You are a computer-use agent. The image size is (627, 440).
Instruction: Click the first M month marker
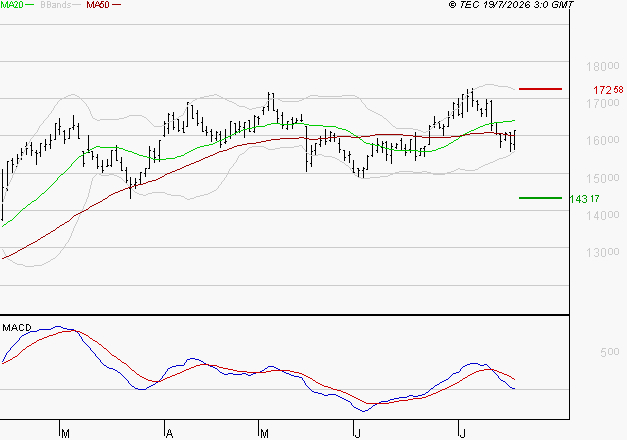tap(66, 434)
